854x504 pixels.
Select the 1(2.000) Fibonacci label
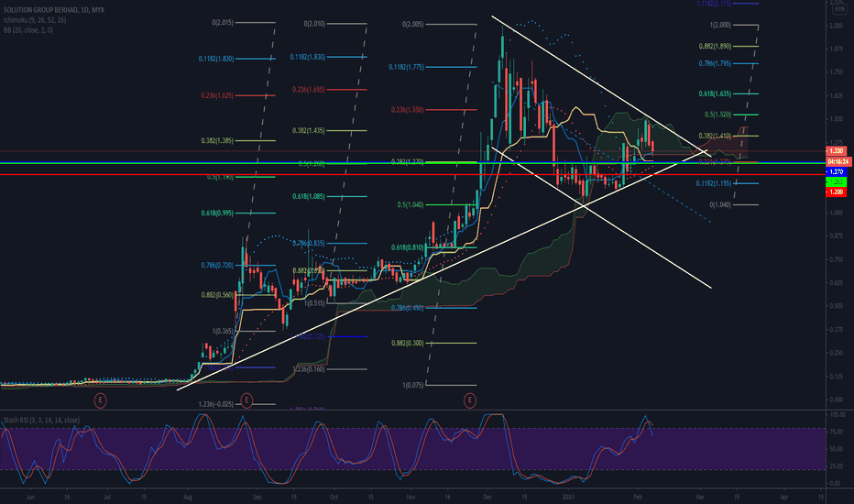click(720, 25)
